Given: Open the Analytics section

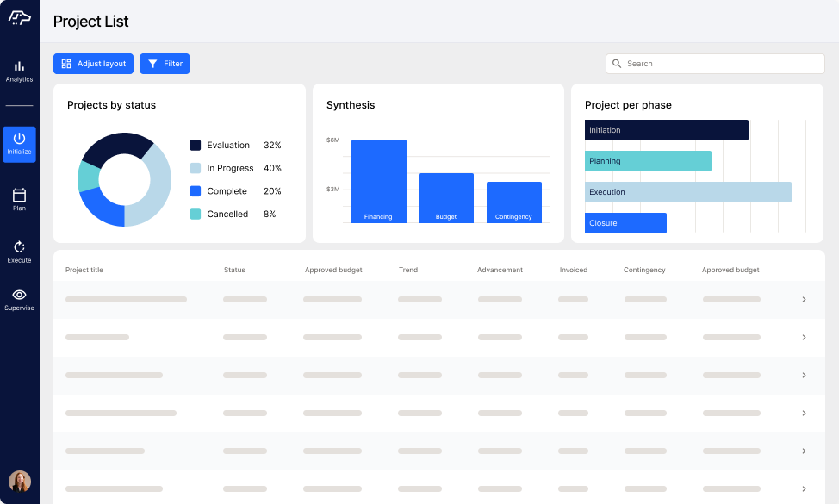Looking at the screenshot, I should tap(19, 71).
